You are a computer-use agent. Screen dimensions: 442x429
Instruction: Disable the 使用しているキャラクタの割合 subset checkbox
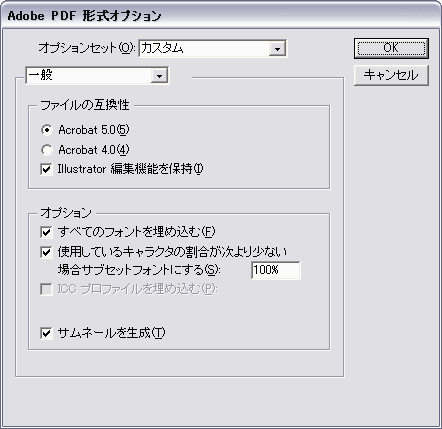[x=46, y=252]
